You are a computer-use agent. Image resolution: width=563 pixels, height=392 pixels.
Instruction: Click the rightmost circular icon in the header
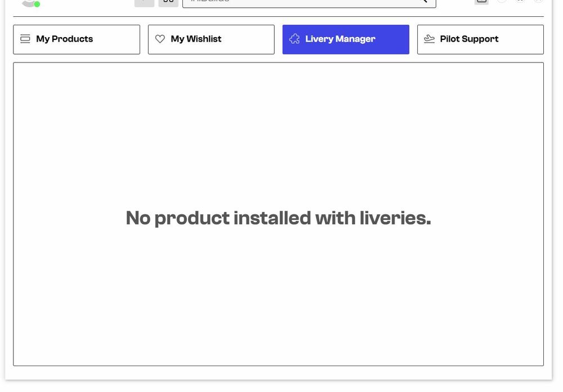[538, 2]
